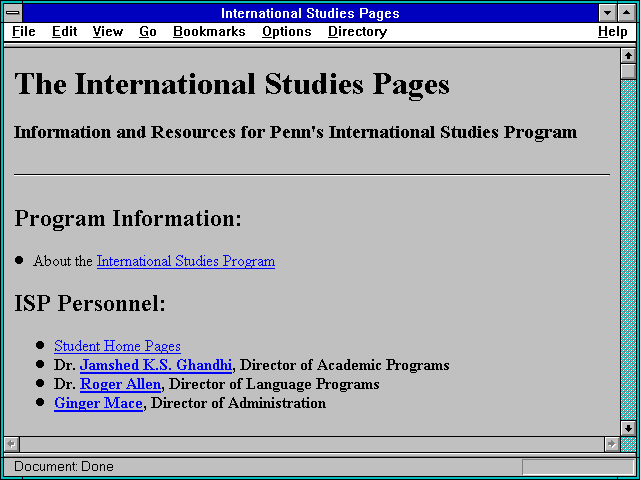Click the horizontal scrollbar right arrow
640x480 pixels.
pos(611,444)
